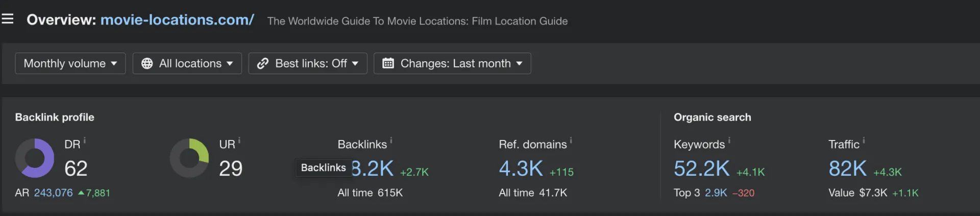
Task: Open the Ref. domains value 4.3K
Action: tap(521, 169)
